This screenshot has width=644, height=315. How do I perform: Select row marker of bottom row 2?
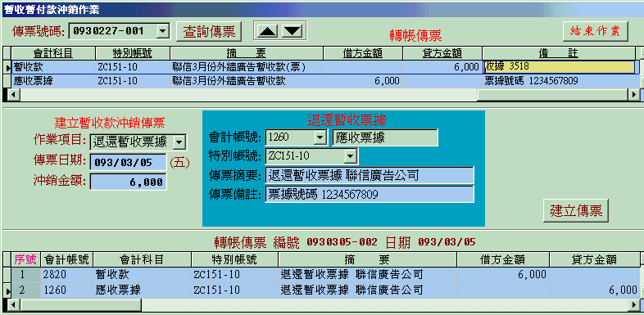click(7, 290)
